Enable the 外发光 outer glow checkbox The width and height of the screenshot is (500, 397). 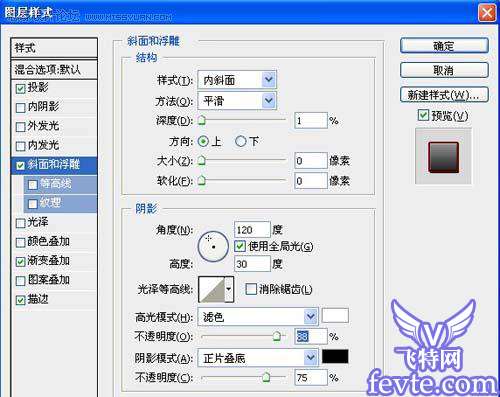pyautogui.click(x=21, y=127)
